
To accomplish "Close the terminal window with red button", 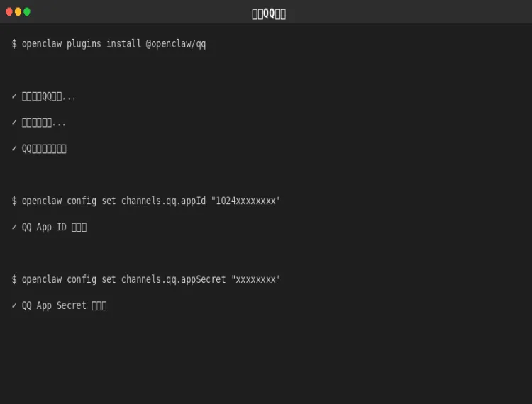I will click(x=9, y=12).
